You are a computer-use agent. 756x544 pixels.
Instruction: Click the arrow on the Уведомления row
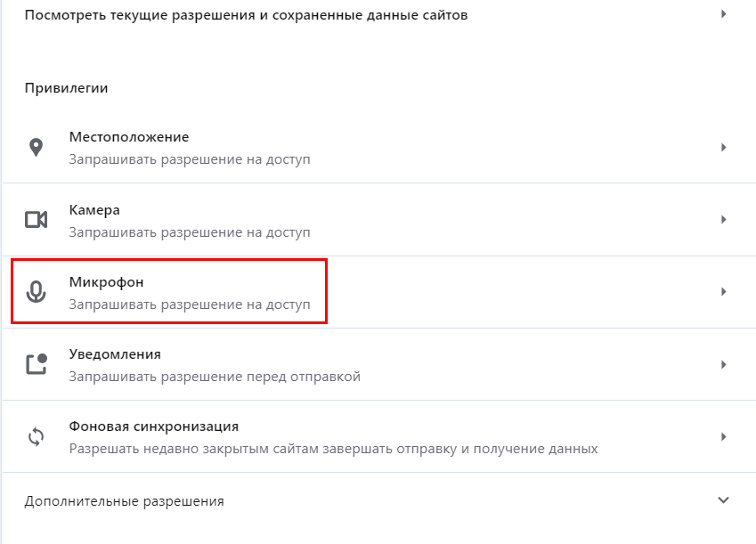(x=724, y=364)
